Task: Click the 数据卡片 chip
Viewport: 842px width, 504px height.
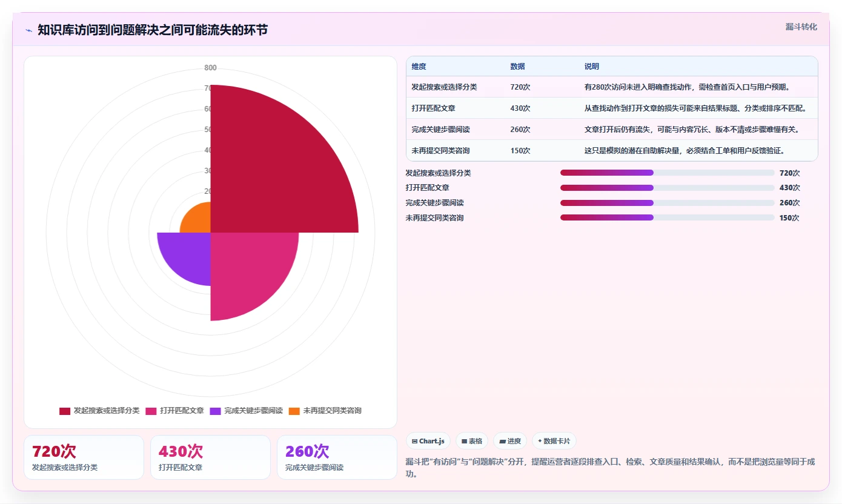Action: click(x=554, y=441)
